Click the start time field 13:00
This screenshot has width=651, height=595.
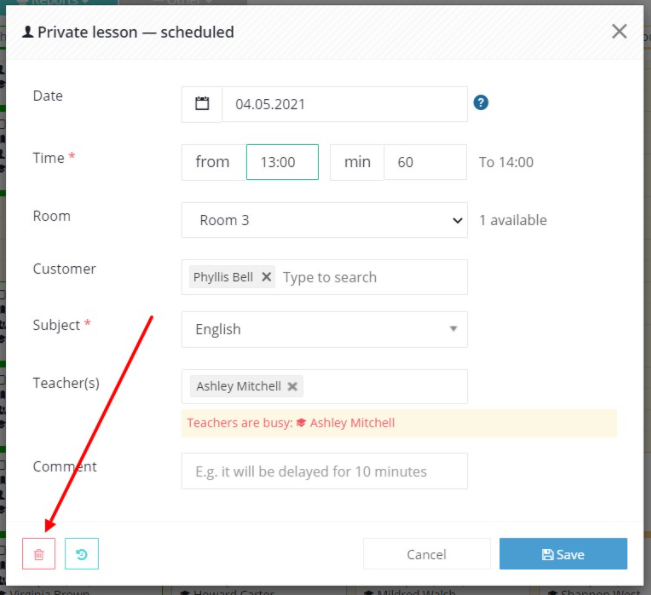282,162
